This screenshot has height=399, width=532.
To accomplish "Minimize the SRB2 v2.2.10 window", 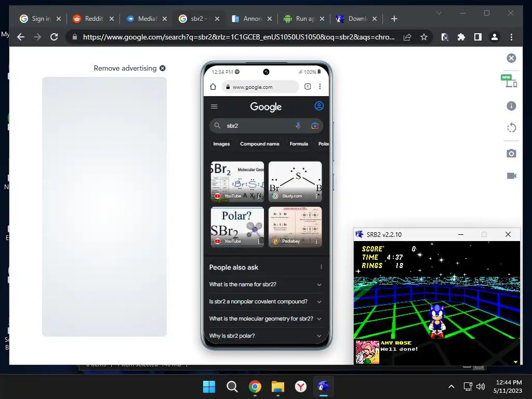I will coord(461,234).
